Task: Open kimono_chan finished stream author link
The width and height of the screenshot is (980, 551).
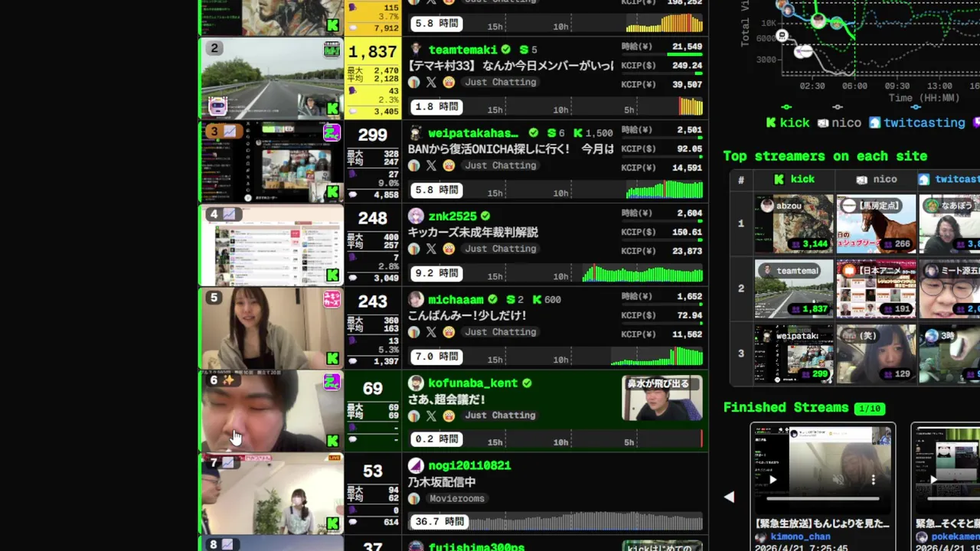Action: pyautogui.click(x=800, y=537)
